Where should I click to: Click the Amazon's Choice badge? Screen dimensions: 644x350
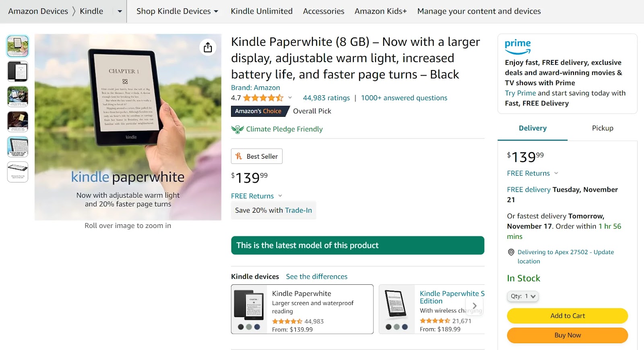(x=259, y=111)
